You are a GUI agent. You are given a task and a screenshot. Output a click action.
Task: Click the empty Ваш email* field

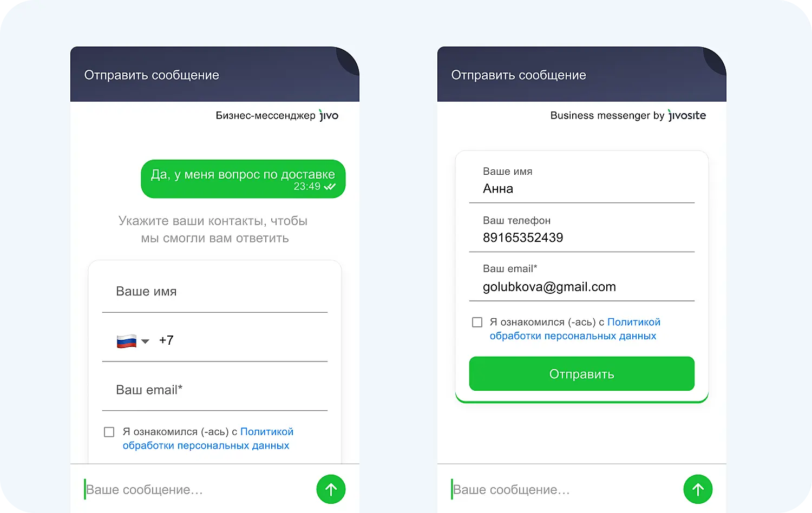215,390
